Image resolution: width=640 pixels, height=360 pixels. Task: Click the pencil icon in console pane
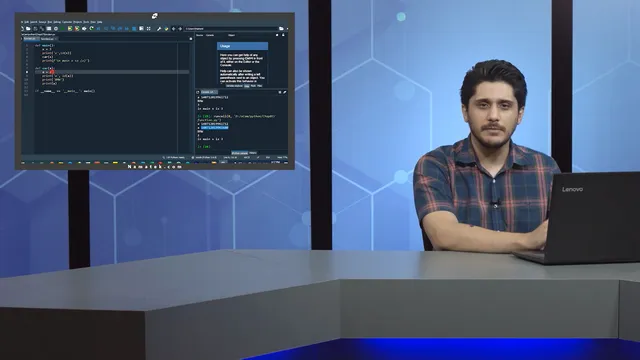pyautogui.click(x=284, y=92)
